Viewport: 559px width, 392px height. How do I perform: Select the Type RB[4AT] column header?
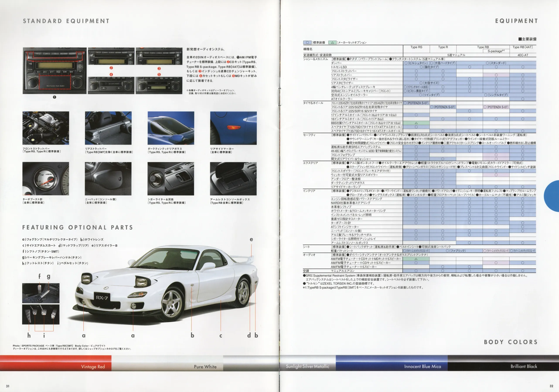point(522,47)
